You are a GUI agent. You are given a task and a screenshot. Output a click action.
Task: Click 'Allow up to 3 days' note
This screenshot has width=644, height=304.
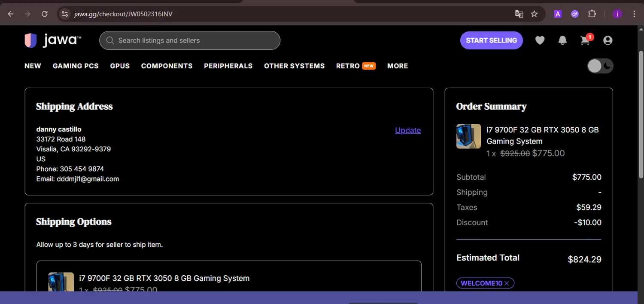100,245
